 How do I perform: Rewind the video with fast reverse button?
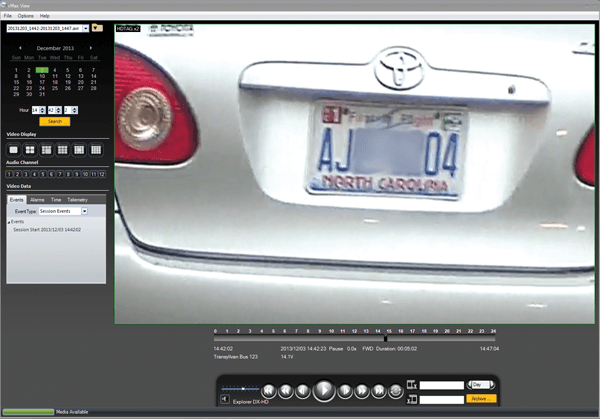[286, 391]
